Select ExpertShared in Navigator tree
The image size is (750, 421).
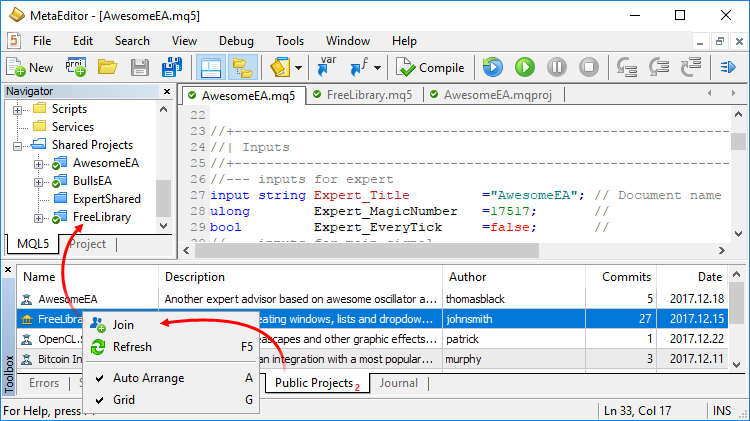point(107,199)
